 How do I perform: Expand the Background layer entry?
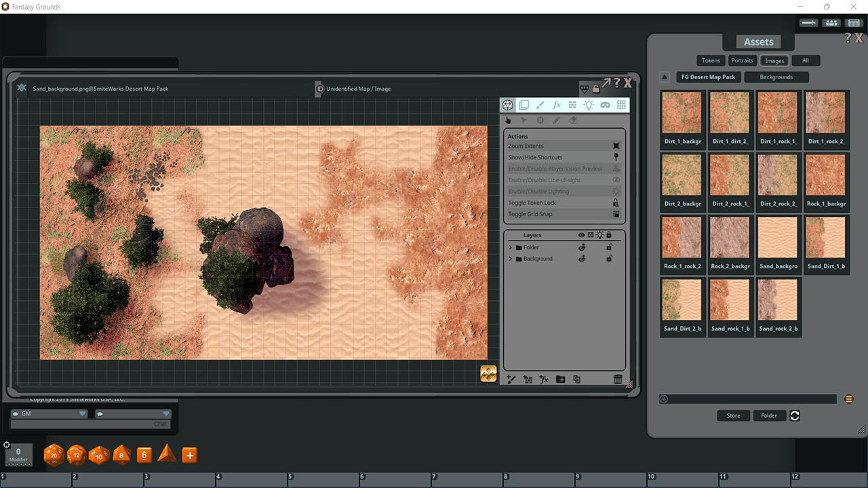pos(510,258)
